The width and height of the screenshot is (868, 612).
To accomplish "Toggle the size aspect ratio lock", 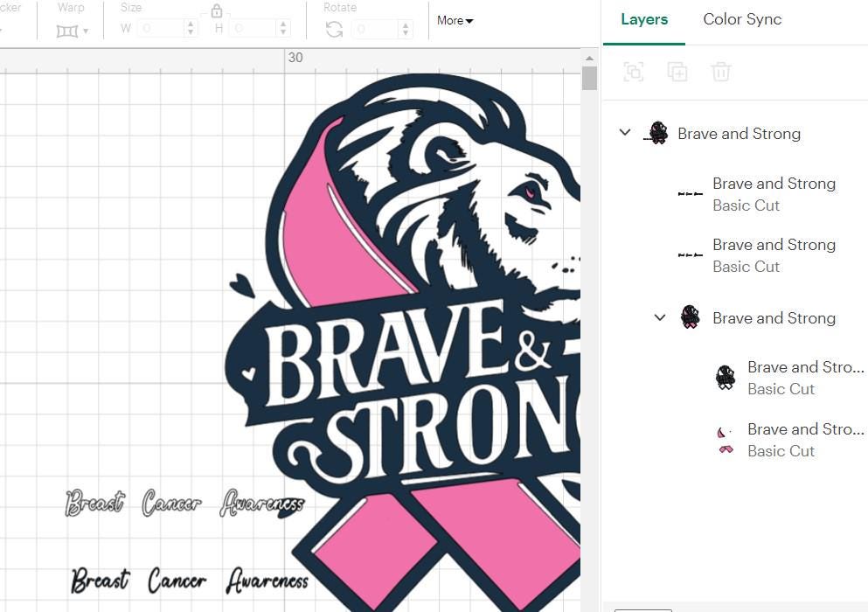I will (x=217, y=10).
